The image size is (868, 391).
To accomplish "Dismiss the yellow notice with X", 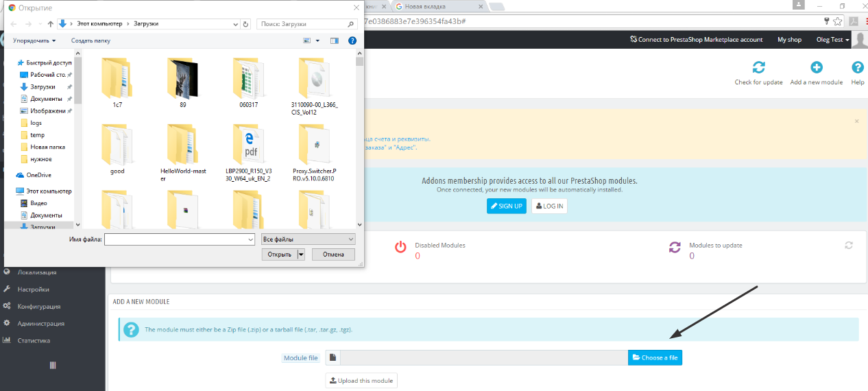I will [856, 121].
